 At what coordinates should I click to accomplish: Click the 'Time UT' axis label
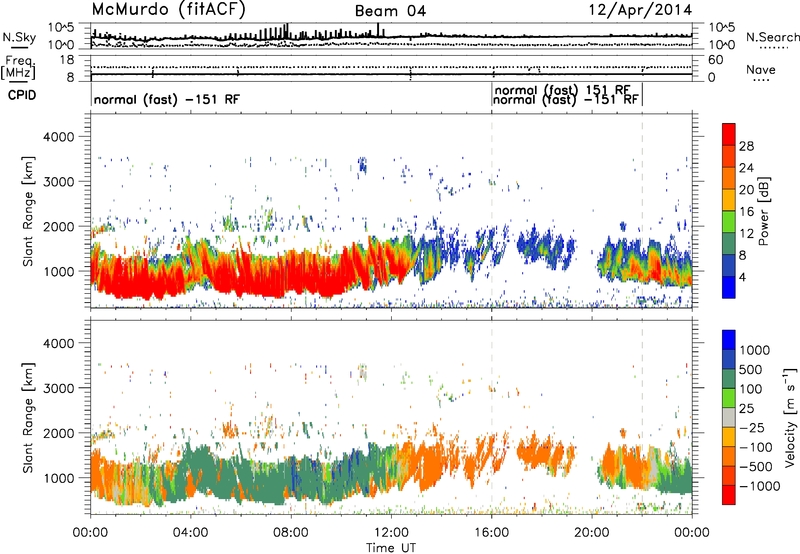point(391,548)
